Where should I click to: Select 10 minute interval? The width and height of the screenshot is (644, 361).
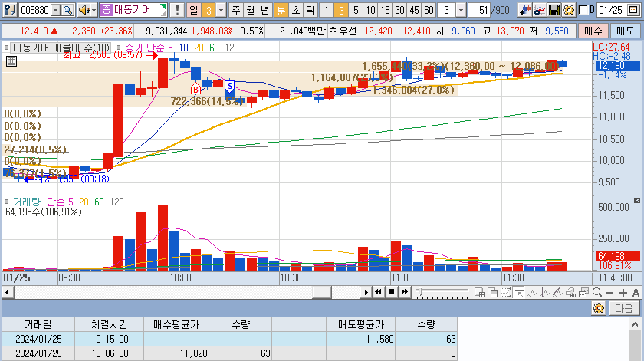[x=370, y=10]
